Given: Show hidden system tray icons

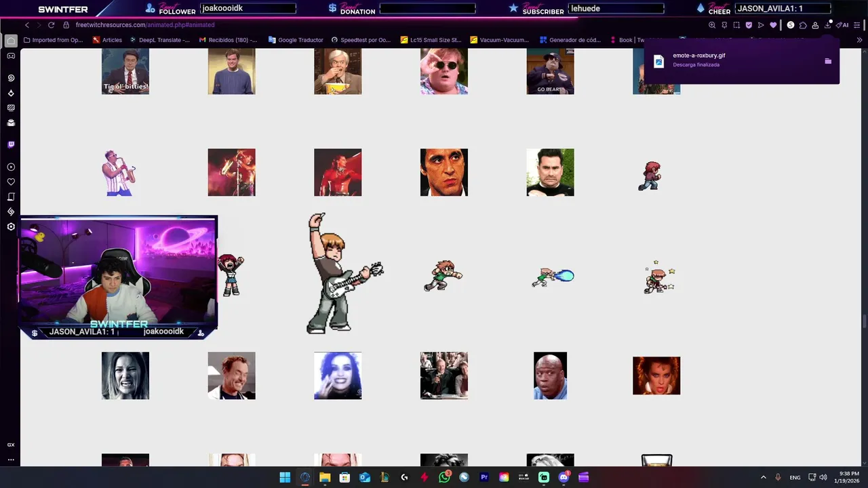Looking at the screenshot, I should 763,477.
